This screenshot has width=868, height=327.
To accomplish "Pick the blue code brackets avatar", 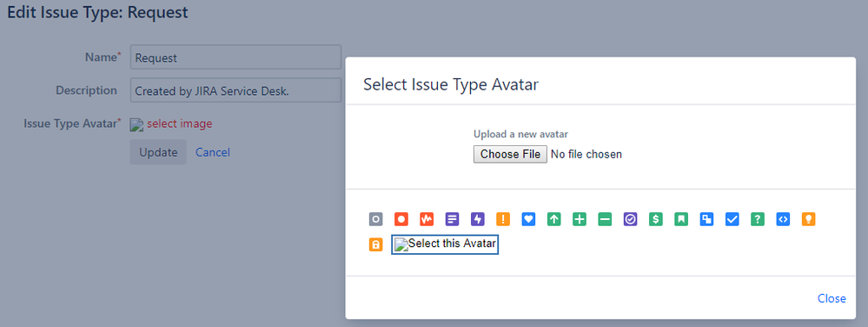I will click(784, 219).
